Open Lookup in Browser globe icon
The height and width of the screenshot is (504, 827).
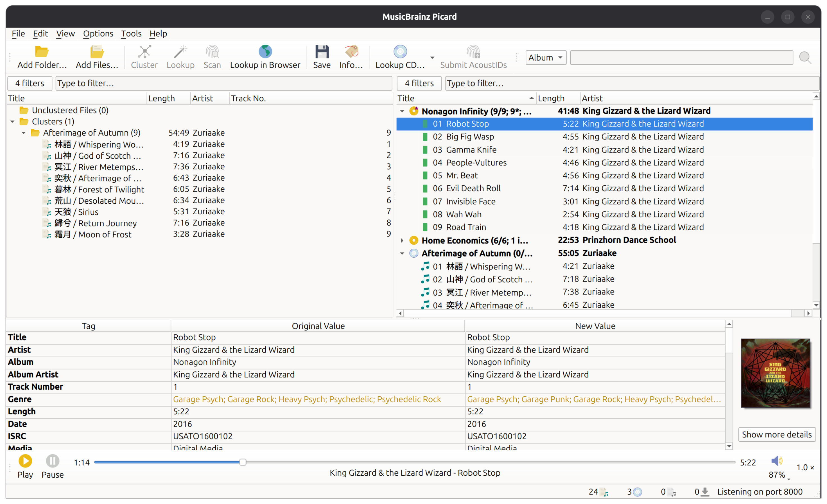pos(265,52)
